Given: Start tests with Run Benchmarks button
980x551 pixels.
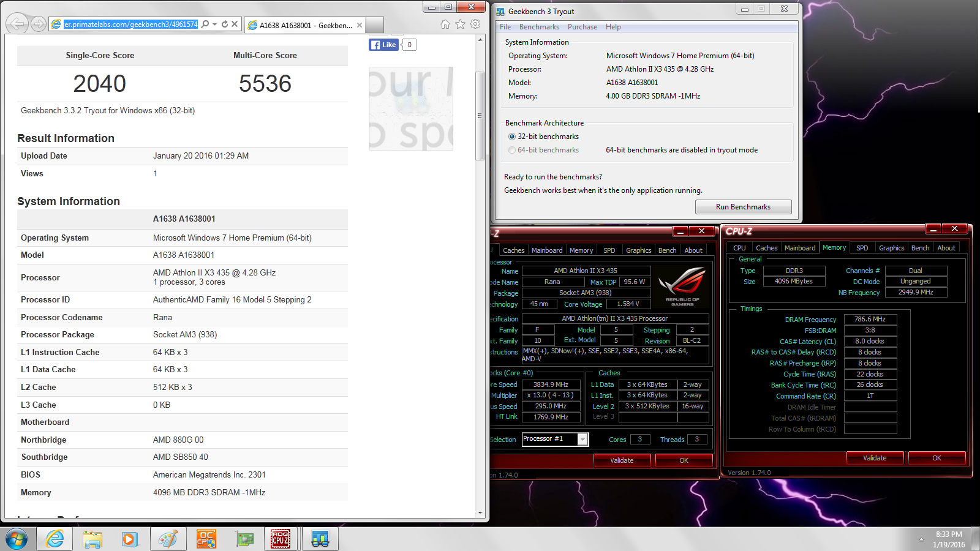Looking at the screenshot, I should (x=743, y=207).
